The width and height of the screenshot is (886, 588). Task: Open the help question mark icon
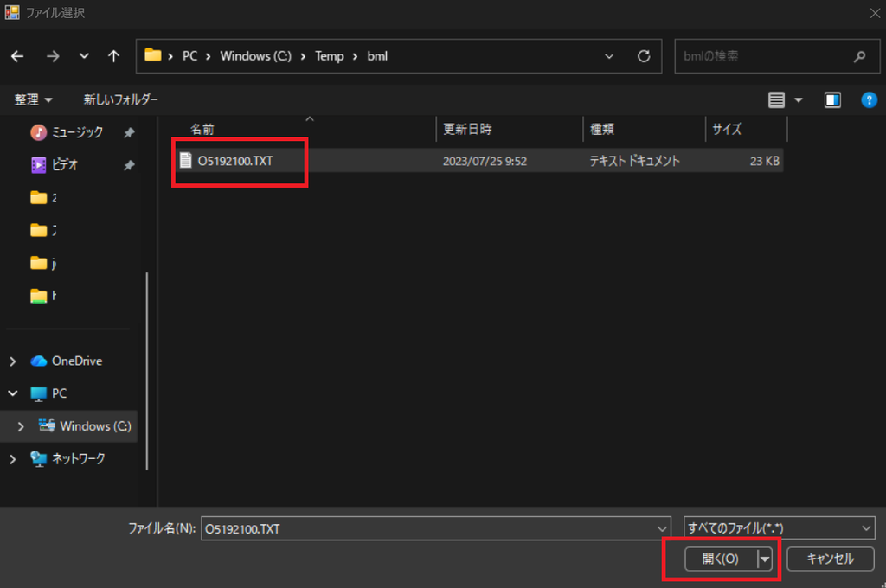[869, 100]
